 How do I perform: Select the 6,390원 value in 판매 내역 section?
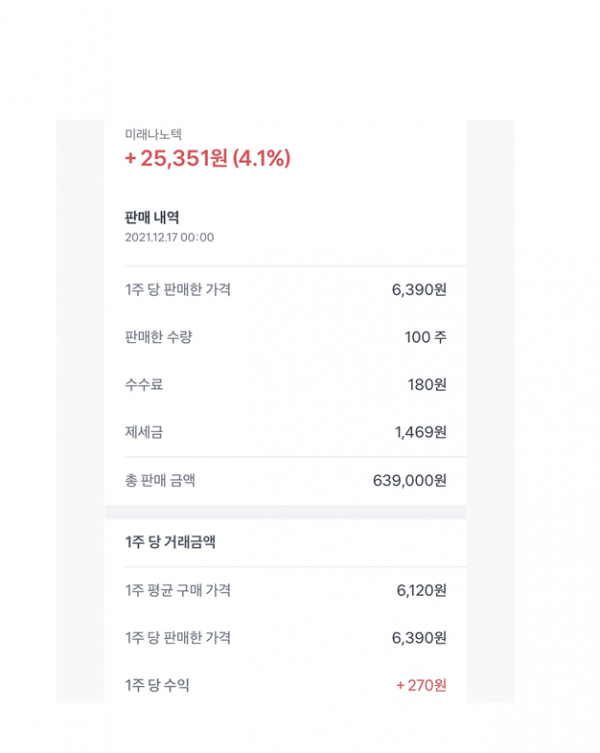pyautogui.click(x=419, y=289)
